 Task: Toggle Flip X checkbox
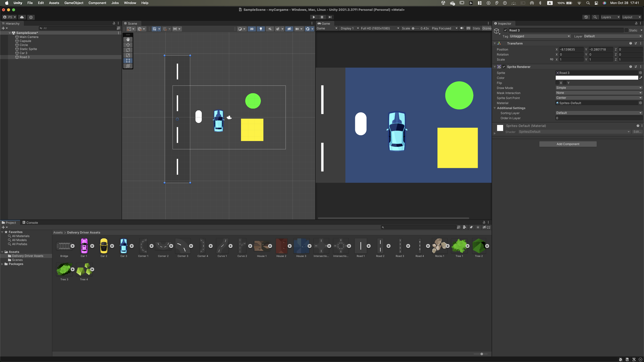[x=557, y=83]
